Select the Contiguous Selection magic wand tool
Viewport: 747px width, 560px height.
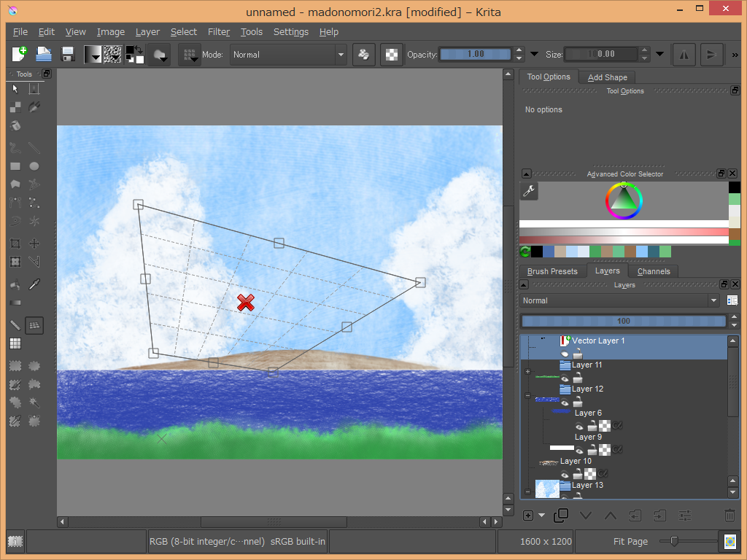coord(34,402)
